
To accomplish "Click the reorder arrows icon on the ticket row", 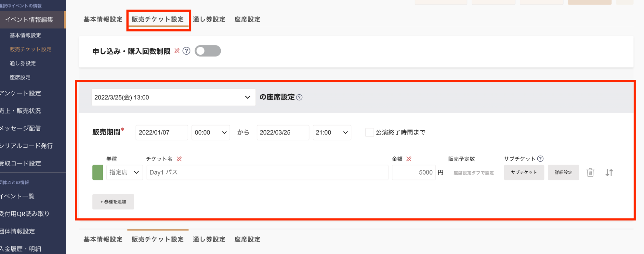I will tap(609, 172).
